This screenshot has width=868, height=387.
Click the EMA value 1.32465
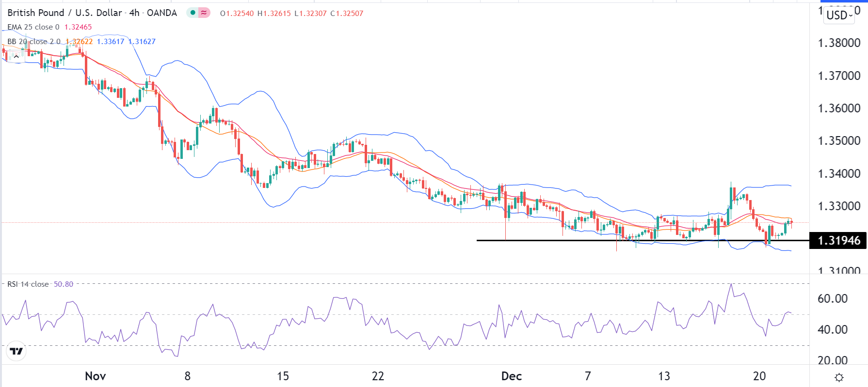pos(78,27)
